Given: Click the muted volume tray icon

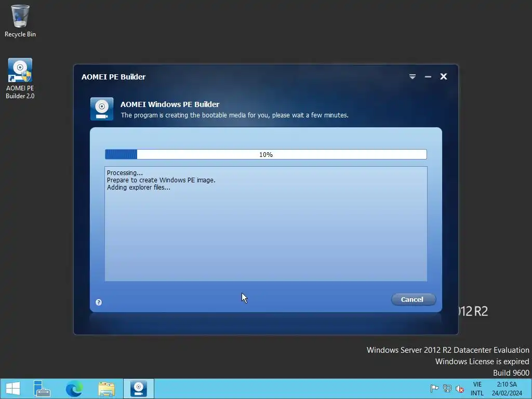Looking at the screenshot, I should 460,389.
